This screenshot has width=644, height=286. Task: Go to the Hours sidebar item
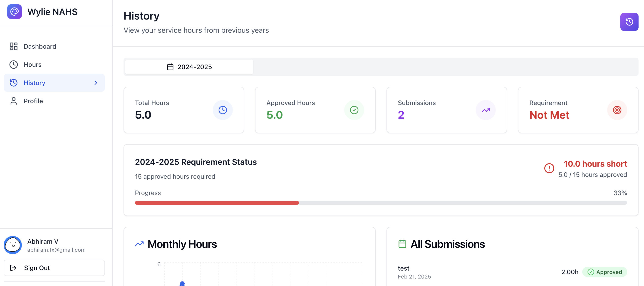[x=32, y=65]
